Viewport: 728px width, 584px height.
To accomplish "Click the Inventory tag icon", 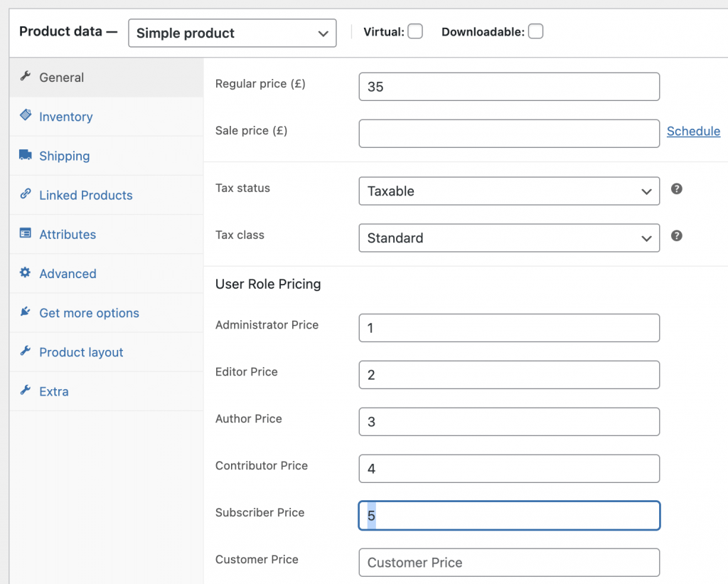I will pos(26,116).
